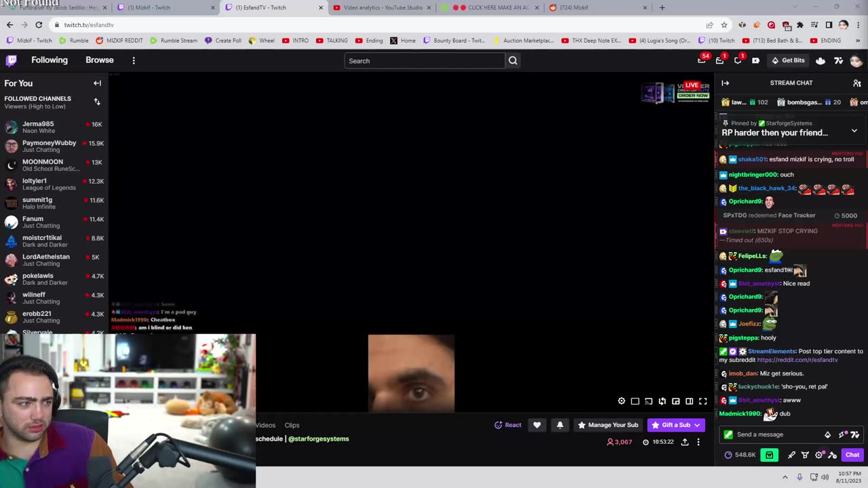Open the Videos tab
The image size is (868, 488).
point(266,425)
